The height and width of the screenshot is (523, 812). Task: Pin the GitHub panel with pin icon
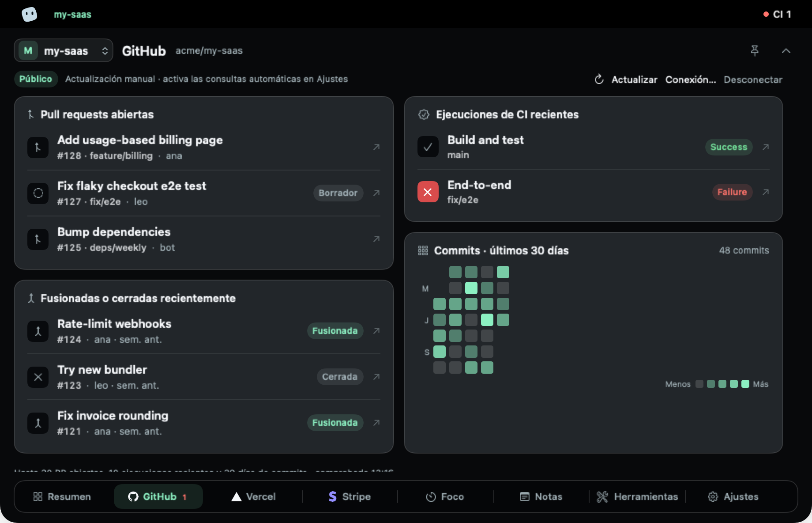(x=755, y=51)
